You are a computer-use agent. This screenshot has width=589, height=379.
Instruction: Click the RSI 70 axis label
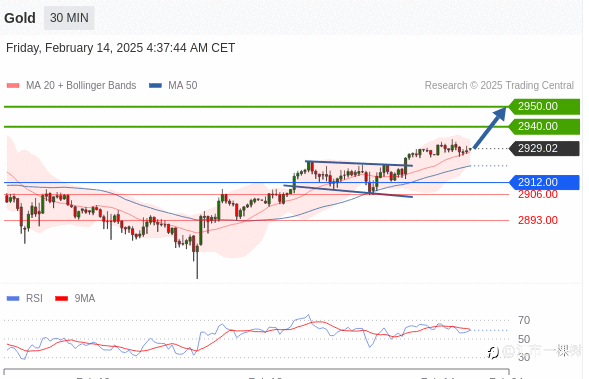click(524, 320)
